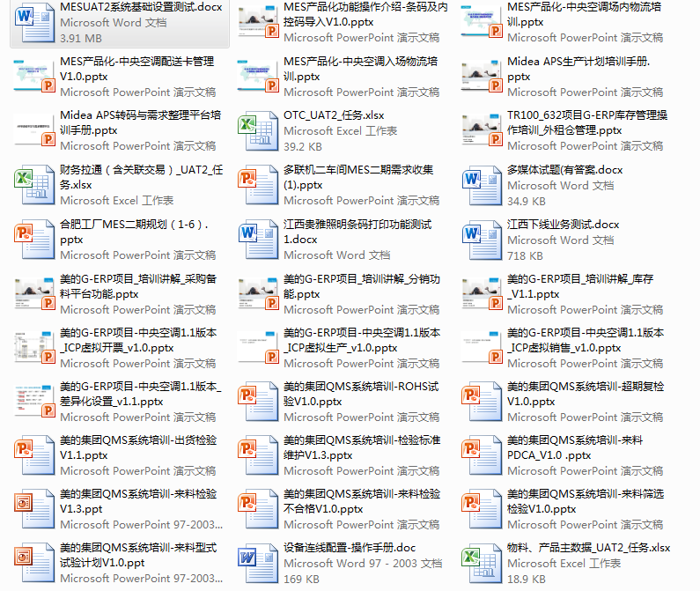Click thumbnail of ICP虚拟销售_v1.0.pptx file
The height and width of the screenshot is (591, 700).
click(x=482, y=348)
